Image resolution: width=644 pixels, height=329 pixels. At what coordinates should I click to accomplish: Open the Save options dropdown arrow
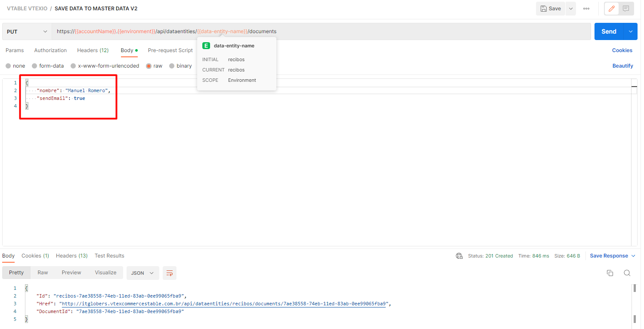tap(571, 9)
